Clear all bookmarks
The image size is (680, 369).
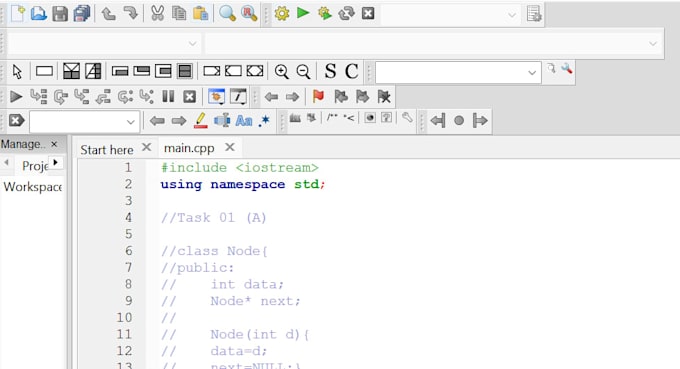pyautogui.click(x=384, y=96)
